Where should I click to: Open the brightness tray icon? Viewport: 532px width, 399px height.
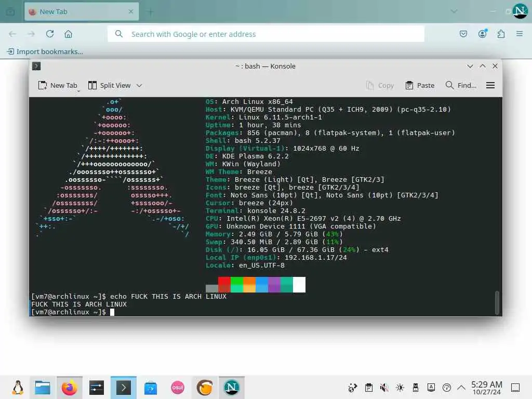[400, 388]
